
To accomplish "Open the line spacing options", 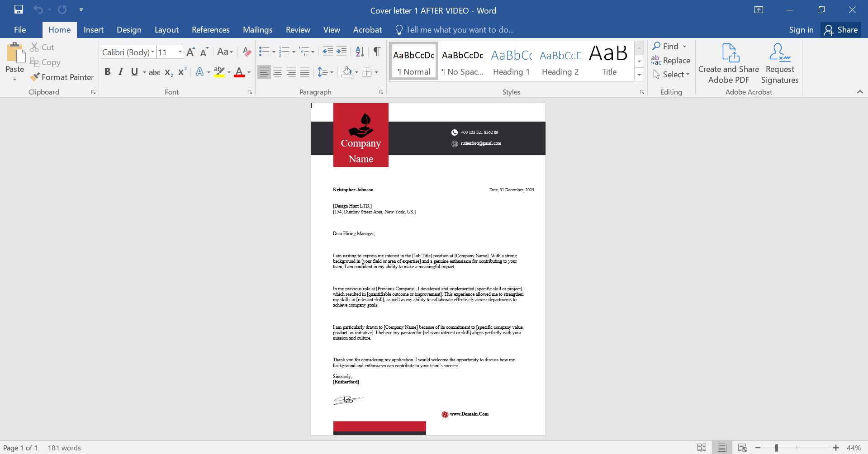I will (x=326, y=71).
